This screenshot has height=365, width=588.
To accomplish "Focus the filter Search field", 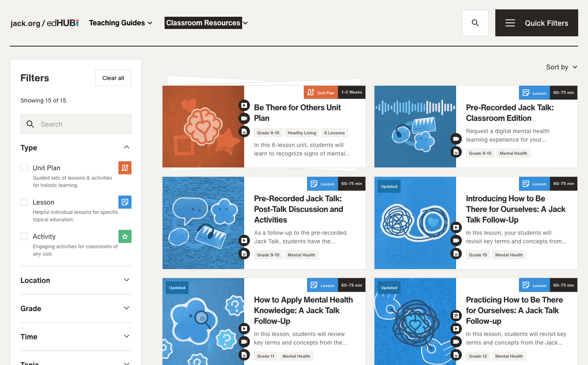I will (x=76, y=124).
